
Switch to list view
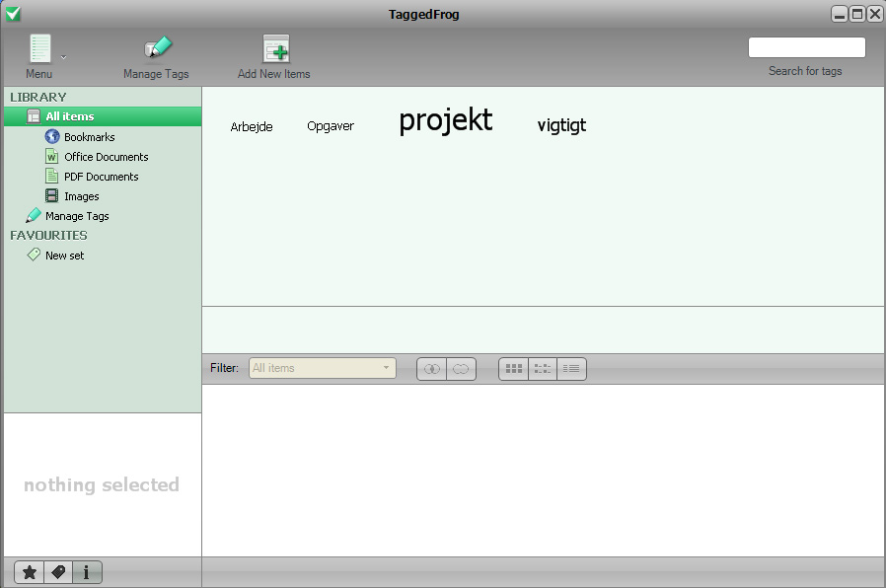[571, 369]
